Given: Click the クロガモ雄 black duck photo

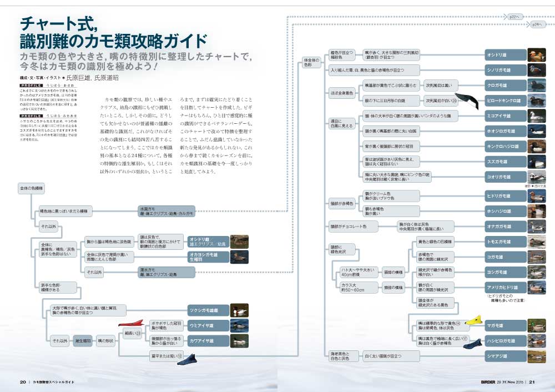Looking at the screenshot, I should [537, 86].
